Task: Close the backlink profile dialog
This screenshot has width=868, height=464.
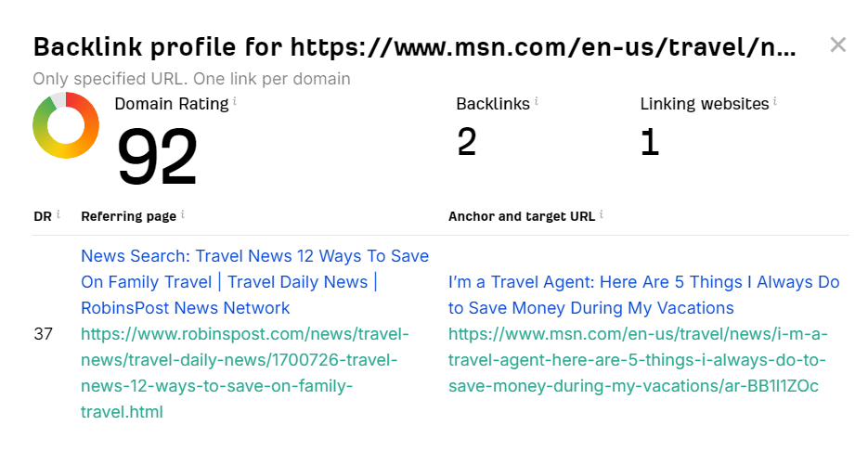Action: pos(837,45)
